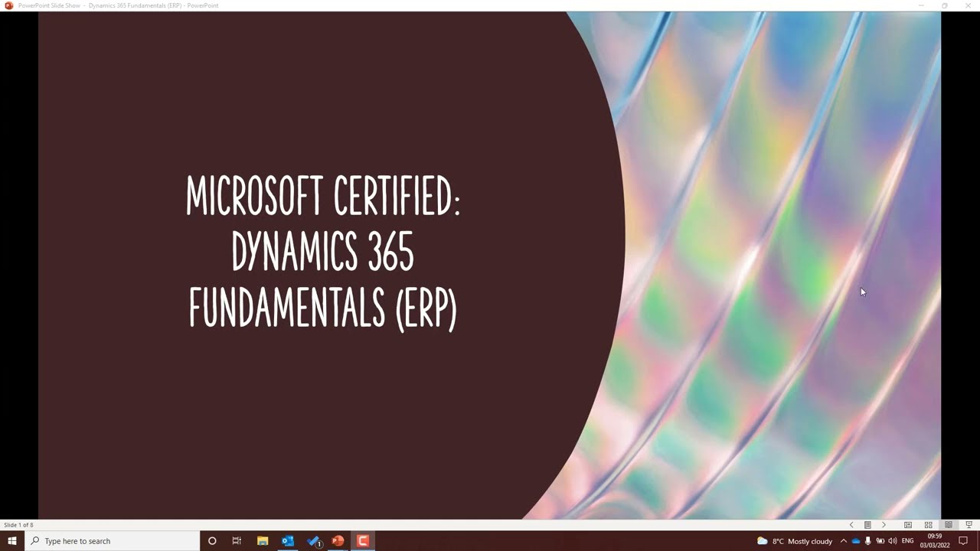Image resolution: width=980 pixels, height=551 pixels.
Task: Click the PowerPoint logo in title bar
Action: 9,5
